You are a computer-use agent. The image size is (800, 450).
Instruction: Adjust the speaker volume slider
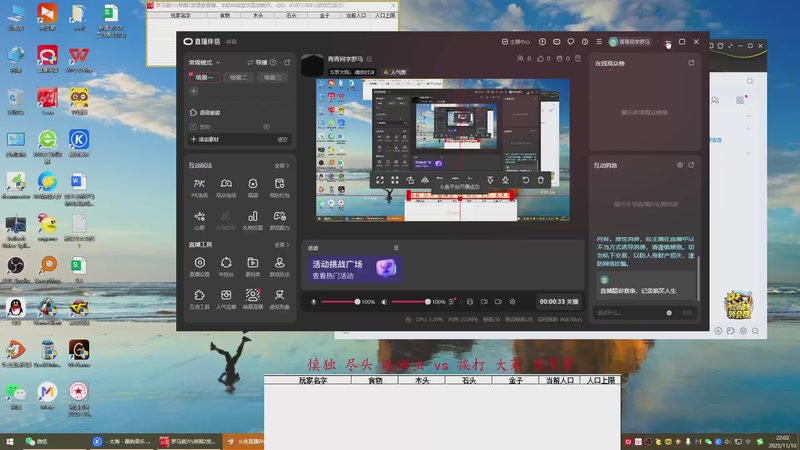coord(410,302)
